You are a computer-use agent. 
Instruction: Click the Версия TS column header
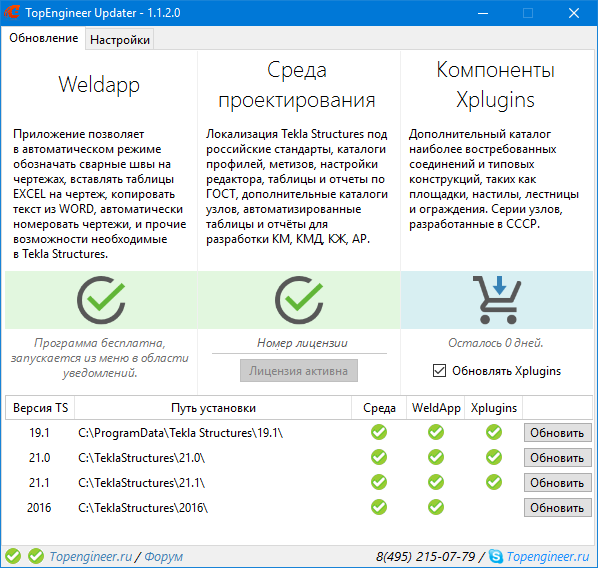(40, 407)
